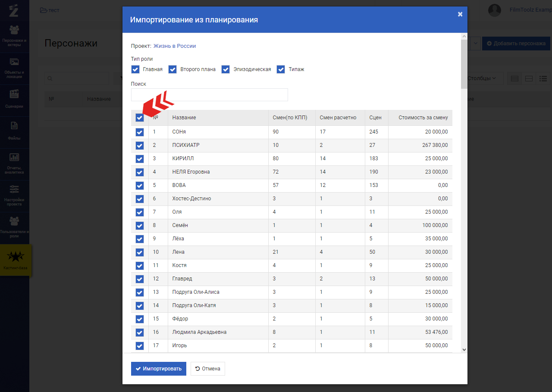Open Пользователи и роли sidebar section
Screen dimensions: 552x392
(14, 227)
